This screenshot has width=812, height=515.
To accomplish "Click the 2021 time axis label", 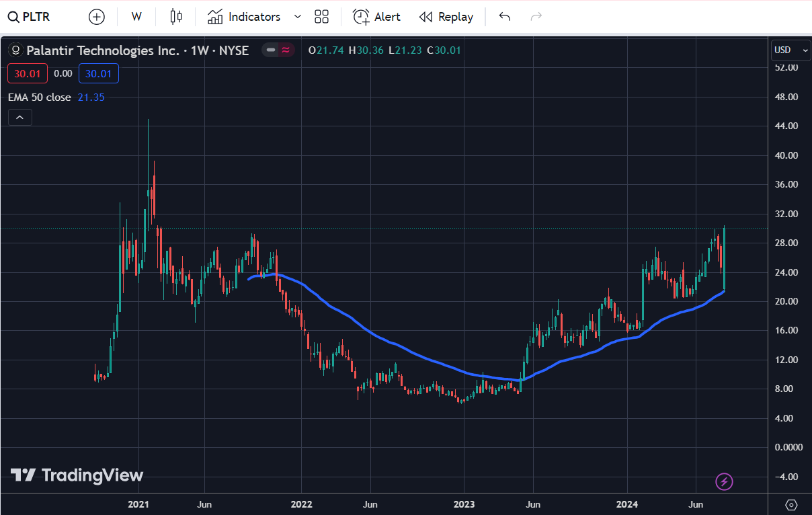I will [x=138, y=504].
